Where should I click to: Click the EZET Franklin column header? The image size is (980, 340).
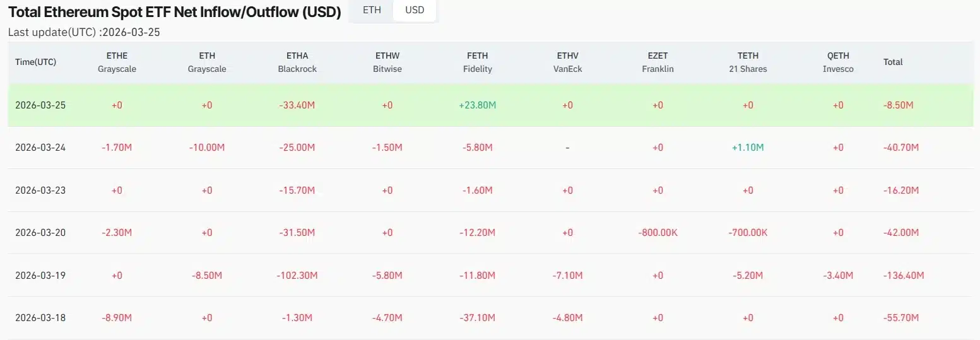click(658, 62)
